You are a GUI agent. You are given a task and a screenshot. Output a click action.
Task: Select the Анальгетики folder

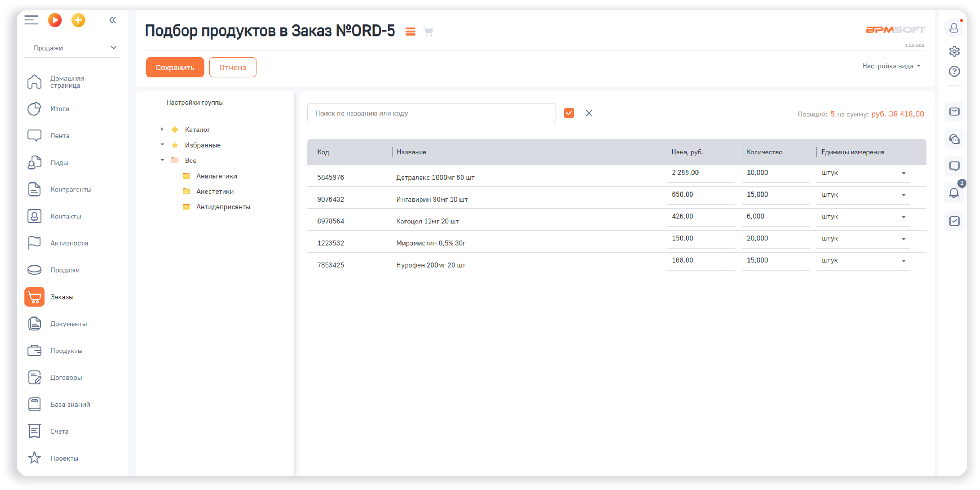(x=216, y=176)
